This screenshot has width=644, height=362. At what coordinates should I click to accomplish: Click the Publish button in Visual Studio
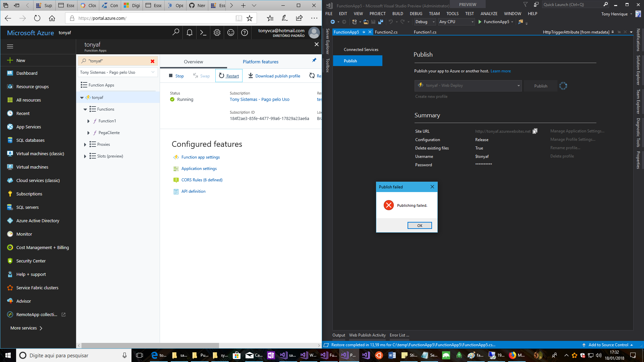(540, 86)
